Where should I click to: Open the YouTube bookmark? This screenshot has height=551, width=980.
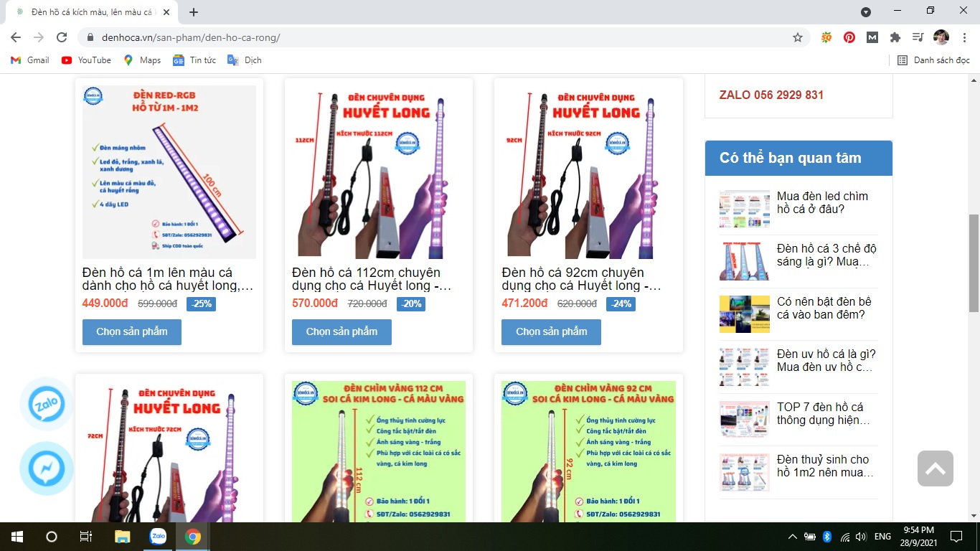coord(86,60)
